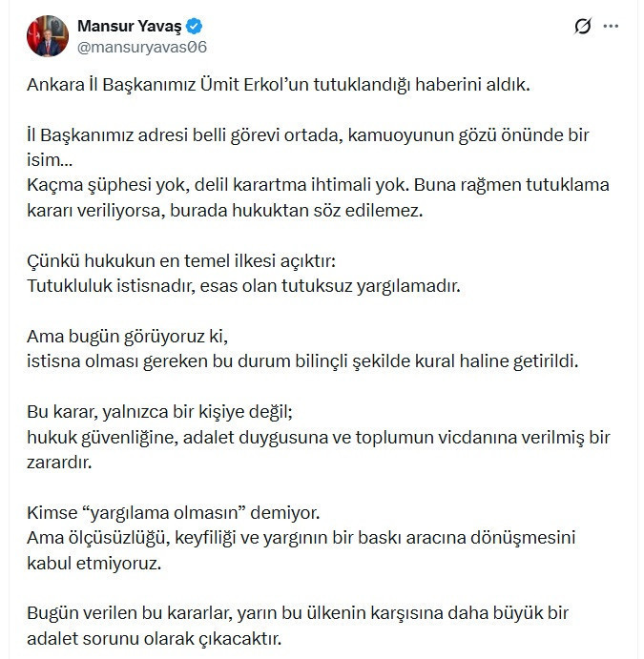The height and width of the screenshot is (659, 644).
Task: Click the line starting "Ama ölçüsüzlüğü, keyfiliği"
Action: pyautogui.click(x=301, y=538)
